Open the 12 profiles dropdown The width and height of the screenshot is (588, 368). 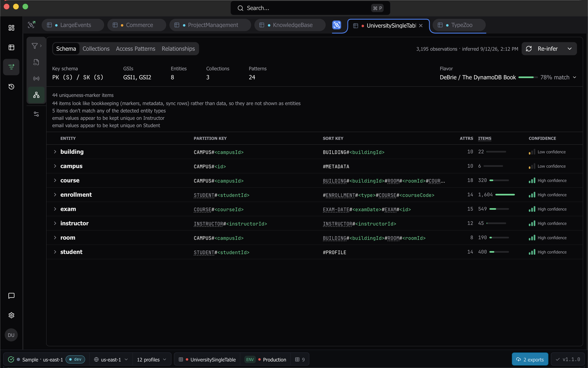152,359
